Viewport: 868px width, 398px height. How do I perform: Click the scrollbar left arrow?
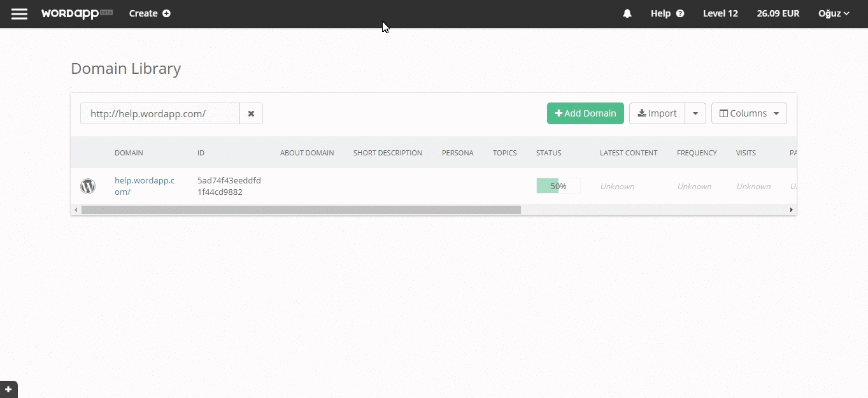pos(76,210)
